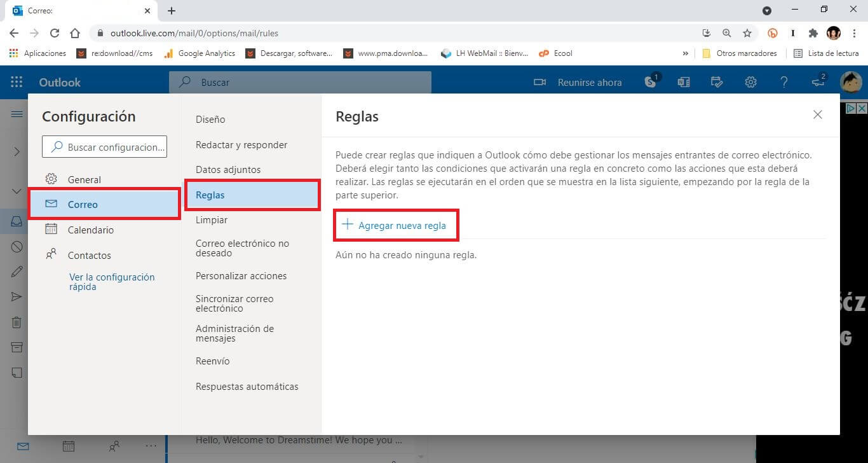Open the feedback icon with badge 2
The image size is (868, 463).
tap(818, 82)
